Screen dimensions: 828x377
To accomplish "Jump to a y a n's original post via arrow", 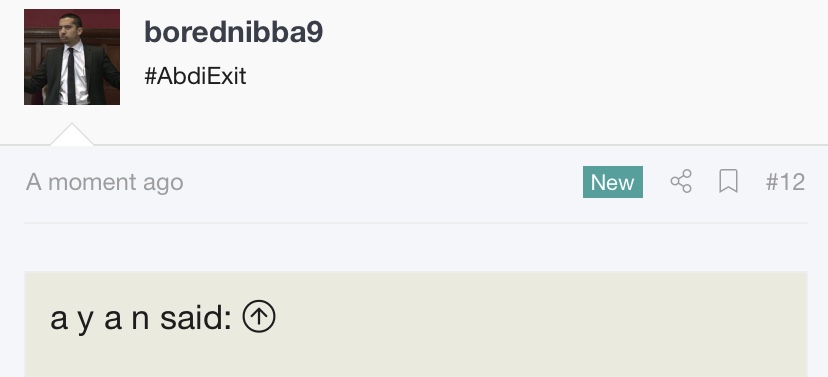I will click(259, 316).
